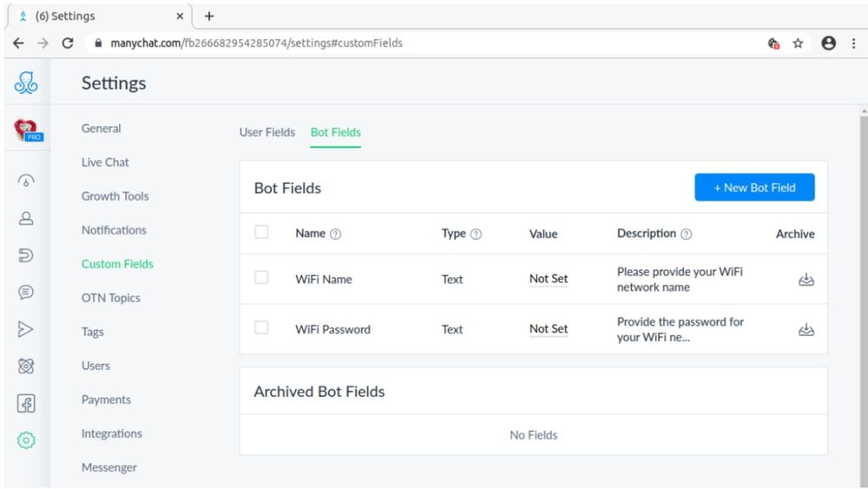The width and height of the screenshot is (868, 489).
Task: Open the browser profile avatar
Action: (829, 43)
